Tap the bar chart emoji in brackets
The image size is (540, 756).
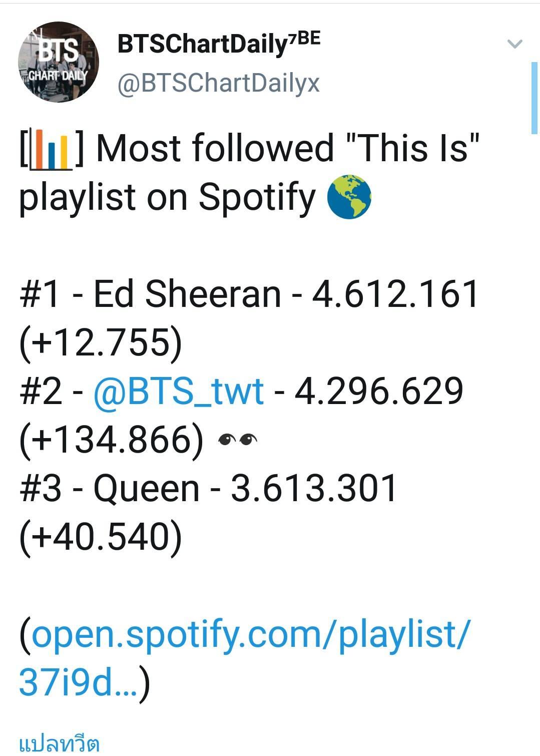pos(51,149)
